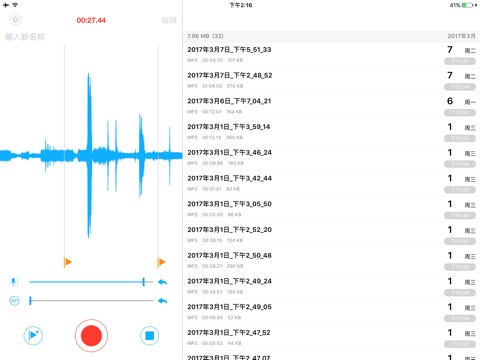Click the airplane mode icon in status bar
Screen dimensions: 480x360
6,5
